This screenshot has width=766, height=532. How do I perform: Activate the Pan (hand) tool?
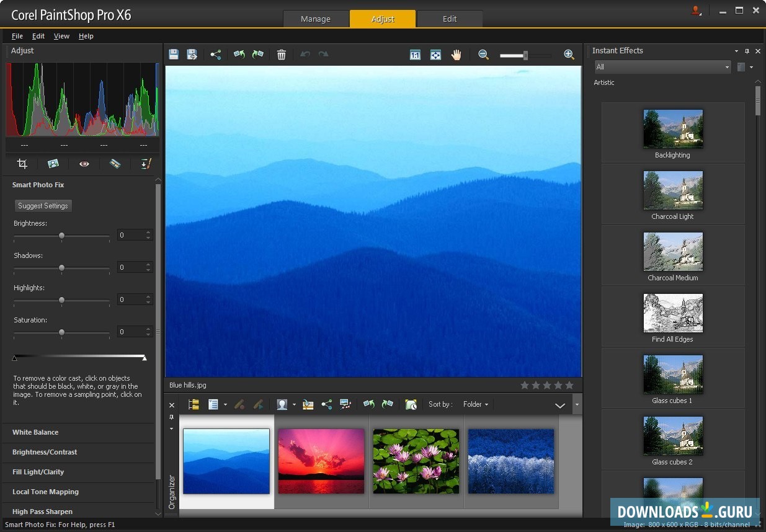[x=456, y=55]
